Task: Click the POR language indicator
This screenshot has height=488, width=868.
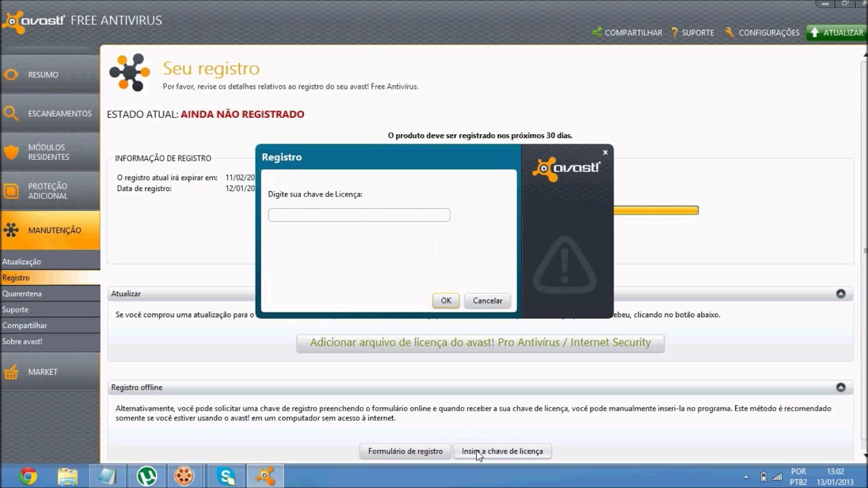Action: tap(799, 472)
